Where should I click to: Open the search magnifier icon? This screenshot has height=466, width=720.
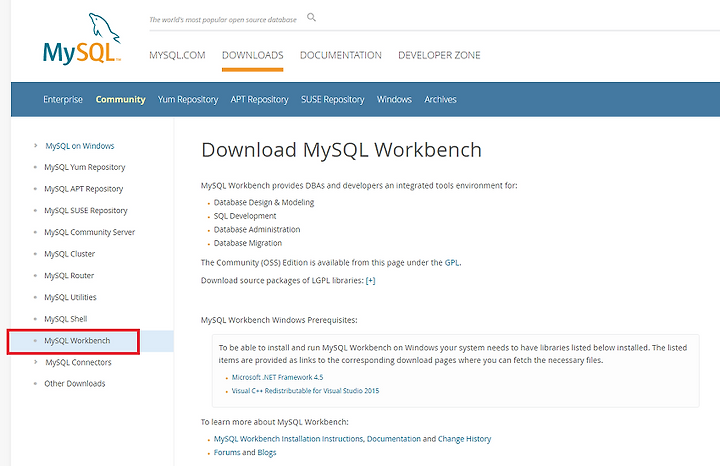click(x=311, y=17)
